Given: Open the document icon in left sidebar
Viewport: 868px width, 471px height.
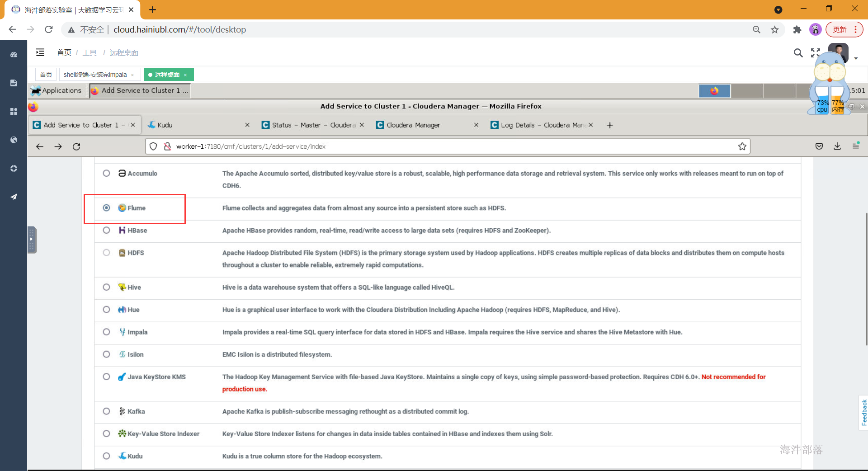Looking at the screenshot, I should [x=14, y=83].
